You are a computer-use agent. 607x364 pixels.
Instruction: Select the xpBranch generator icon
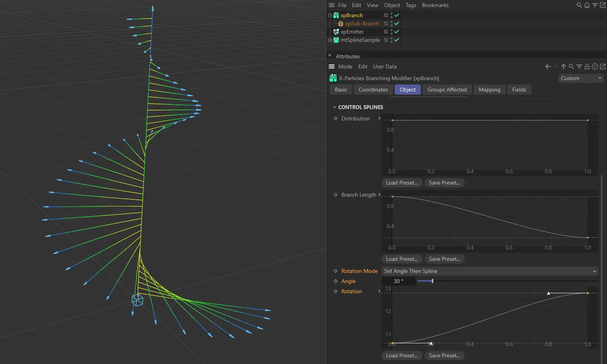(336, 15)
